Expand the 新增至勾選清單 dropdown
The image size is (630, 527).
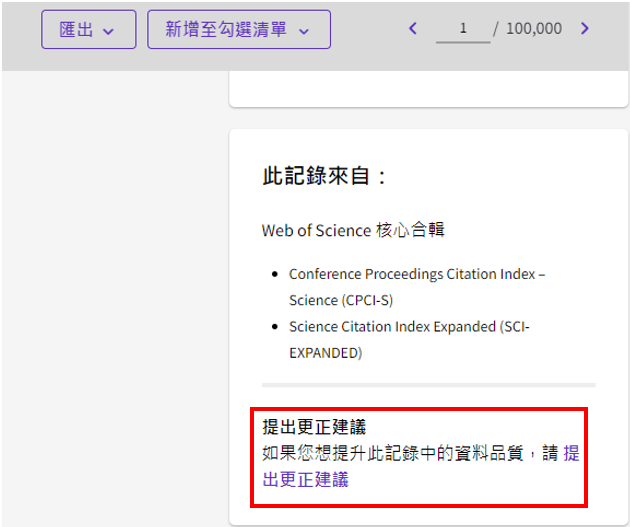pos(238,30)
